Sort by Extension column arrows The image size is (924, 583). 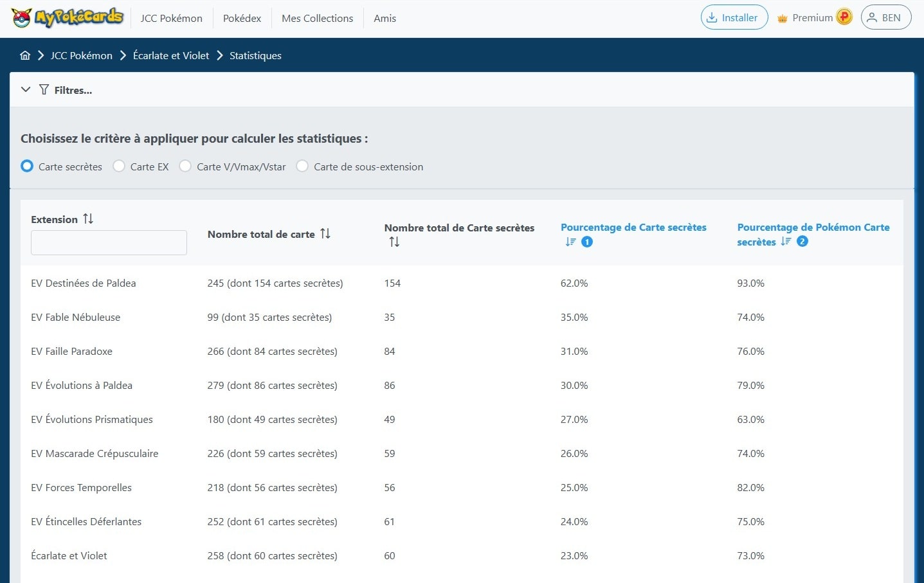[x=88, y=219]
